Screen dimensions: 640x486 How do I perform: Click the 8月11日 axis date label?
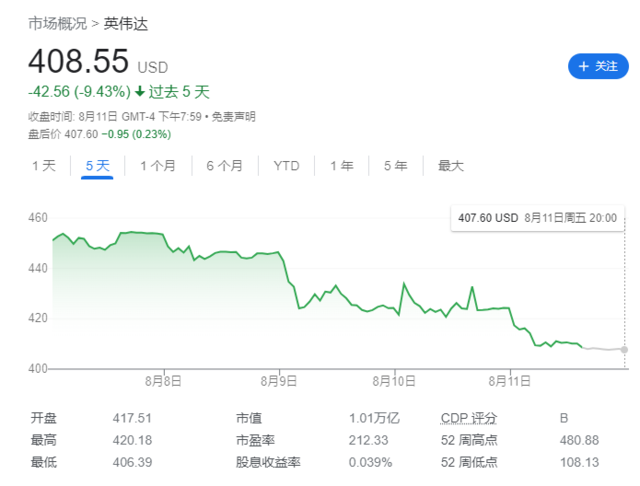click(510, 381)
